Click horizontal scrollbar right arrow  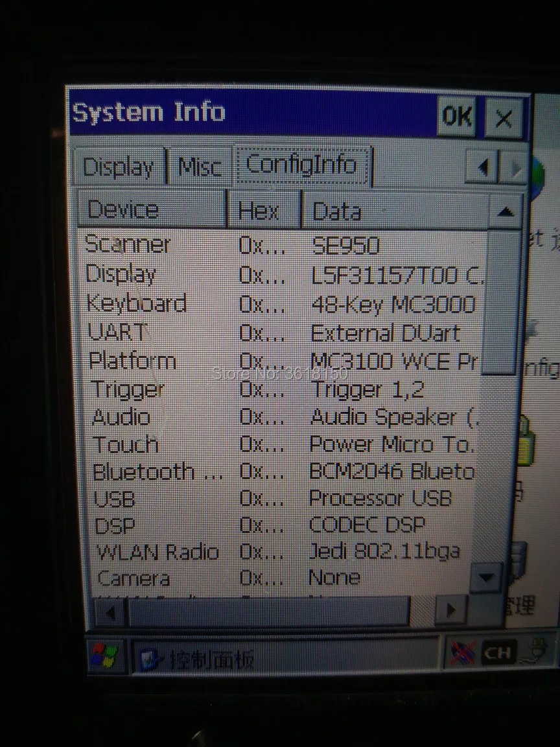(450, 610)
